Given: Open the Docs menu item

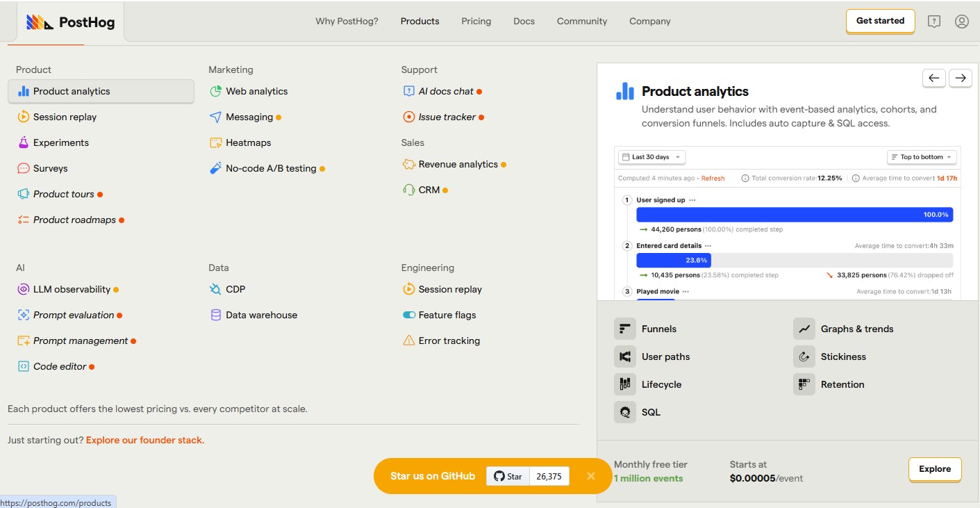Looking at the screenshot, I should click(524, 22).
